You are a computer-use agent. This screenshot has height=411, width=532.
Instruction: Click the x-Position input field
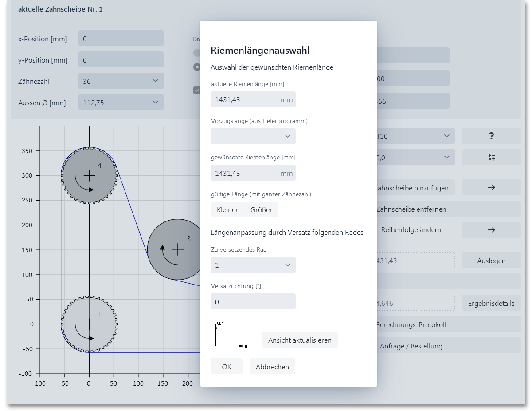pyautogui.click(x=121, y=38)
